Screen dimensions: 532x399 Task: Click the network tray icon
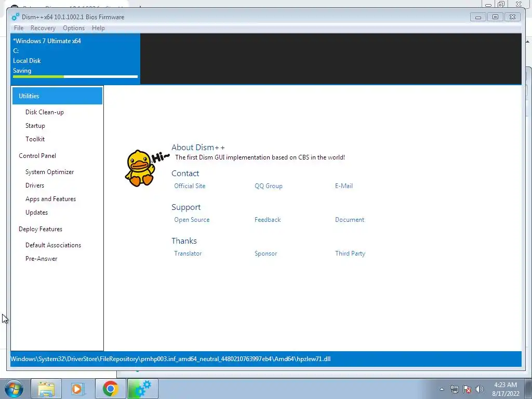click(454, 389)
